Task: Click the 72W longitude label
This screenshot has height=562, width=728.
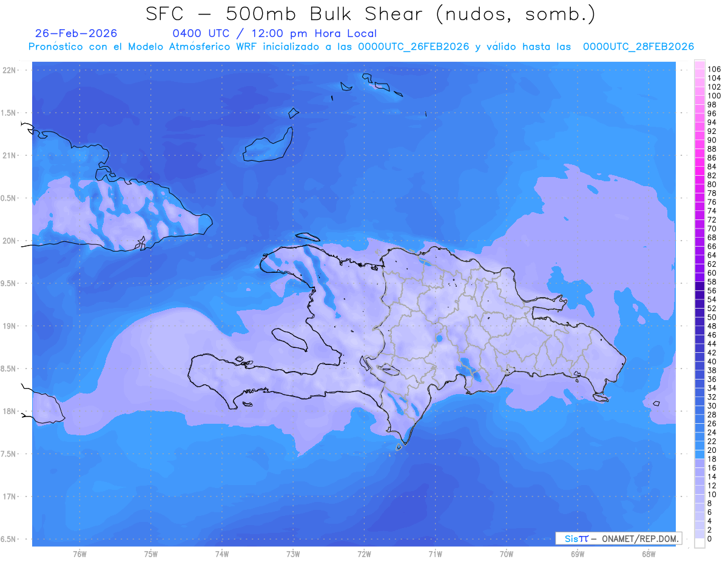Action: 364,554
